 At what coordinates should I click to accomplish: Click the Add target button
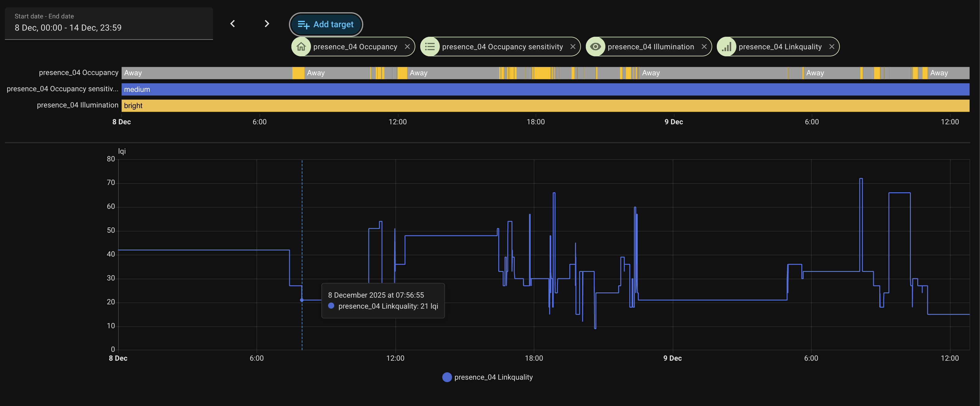[x=326, y=24]
